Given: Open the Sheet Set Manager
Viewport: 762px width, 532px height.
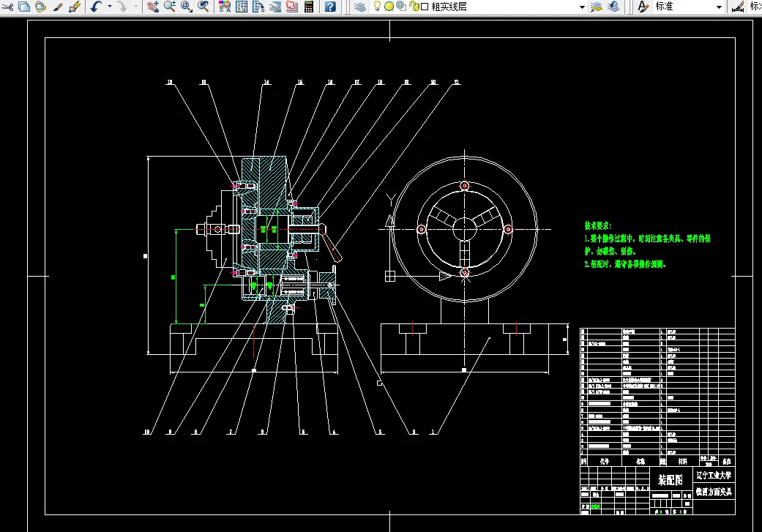Looking at the screenshot, I should pos(275,7).
